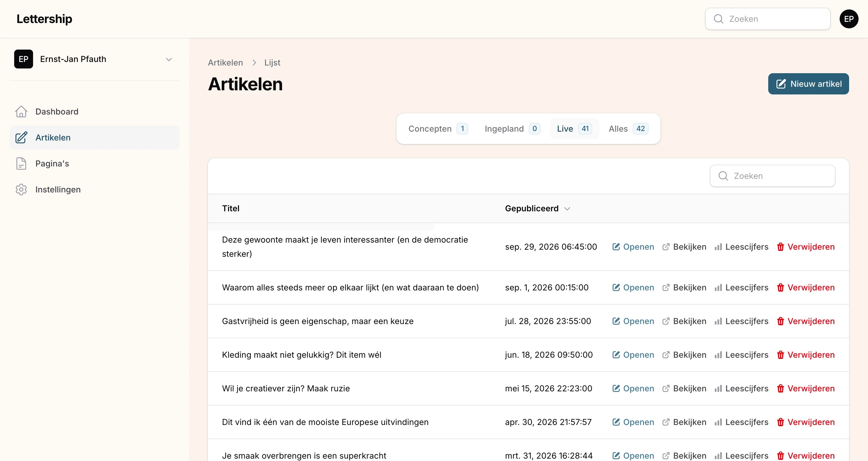This screenshot has width=868, height=461.
Task: Click the EP profile avatar top right
Action: (x=849, y=19)
